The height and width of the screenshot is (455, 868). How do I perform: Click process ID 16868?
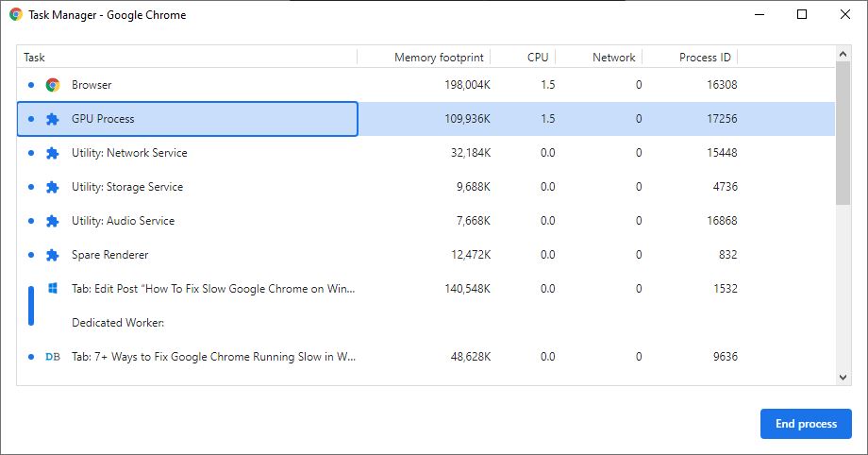coord(722,221)
